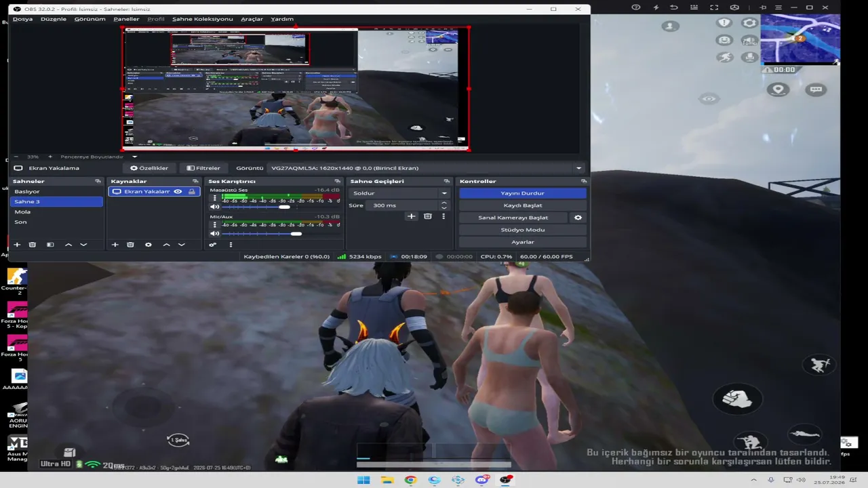Remove the selected source with trash icon
Viewport: 868px width, 488px height.
coord(130,245)
